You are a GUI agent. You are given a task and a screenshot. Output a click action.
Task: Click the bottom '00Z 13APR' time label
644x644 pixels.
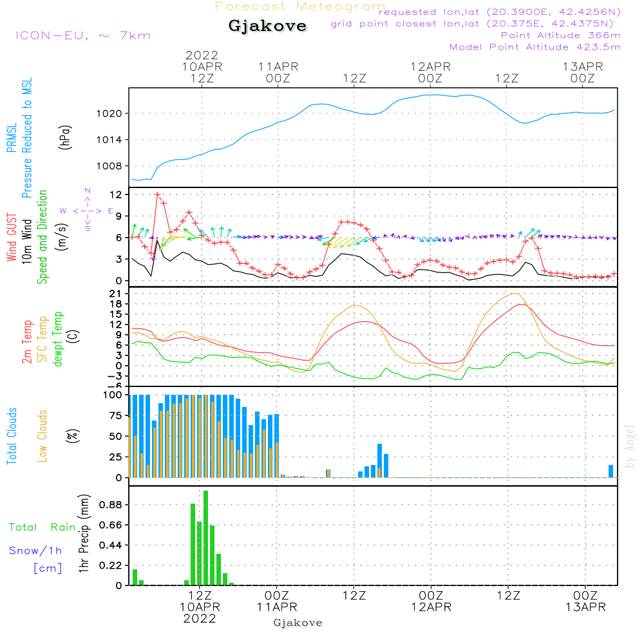pyautogui.click(x=585, y=601)
